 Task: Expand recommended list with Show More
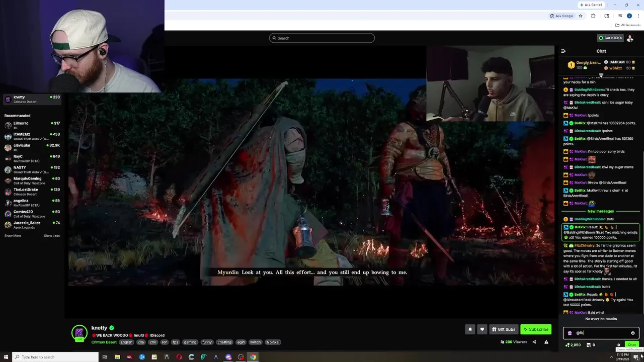point(13,236)
